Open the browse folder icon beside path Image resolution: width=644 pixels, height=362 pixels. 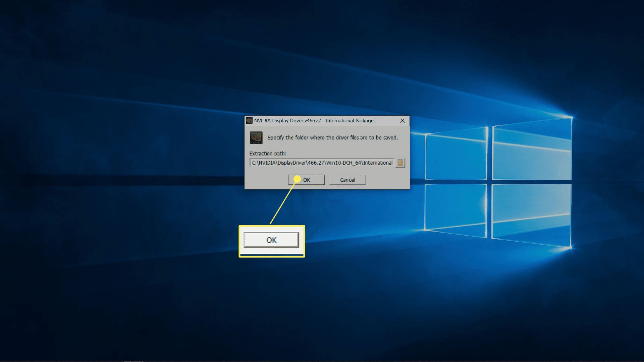tap(400, 163)
